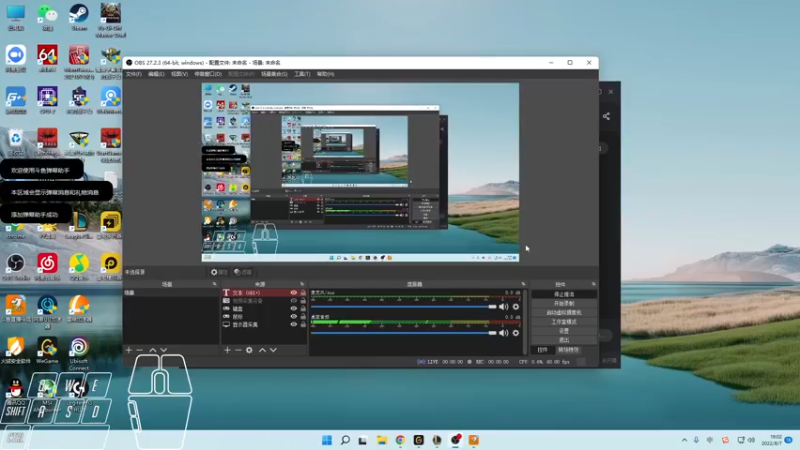
Task: Open 麦克风/Aux audio settings gear
Action: 516,307
